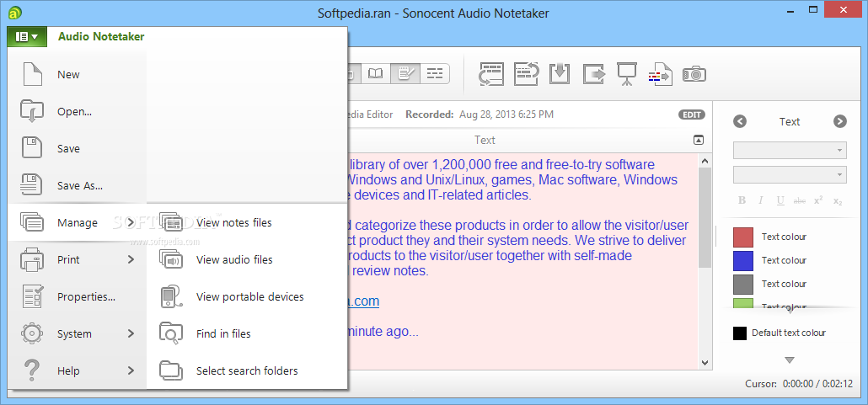Click the View audio files speaker icon

(170, 259)
